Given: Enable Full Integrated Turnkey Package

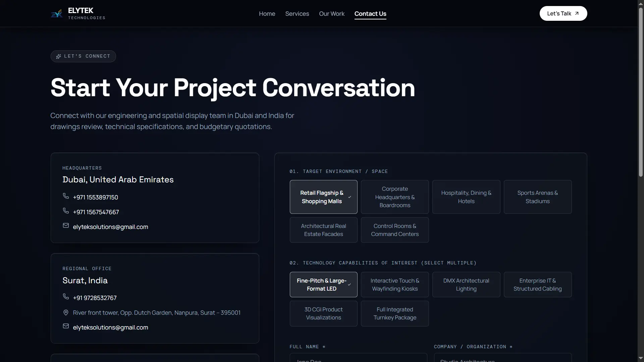Looking at the screenshot, I should 395,313.
